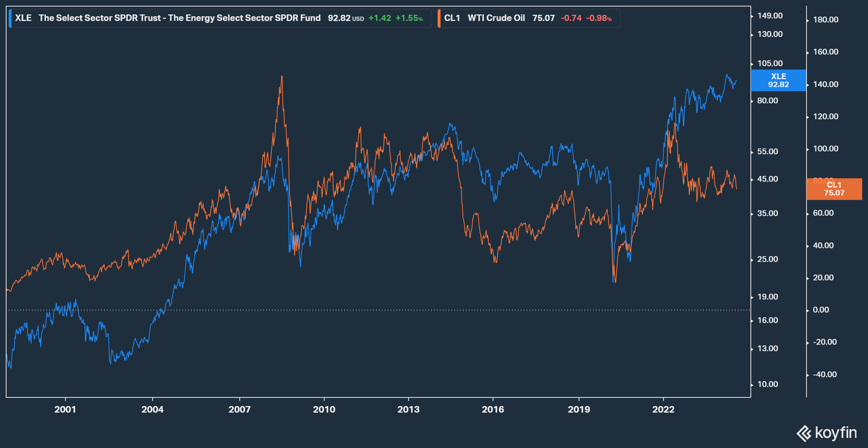Click the koyfin wordmark text
Screen dimensions: 868x448
tap(836, 432)
